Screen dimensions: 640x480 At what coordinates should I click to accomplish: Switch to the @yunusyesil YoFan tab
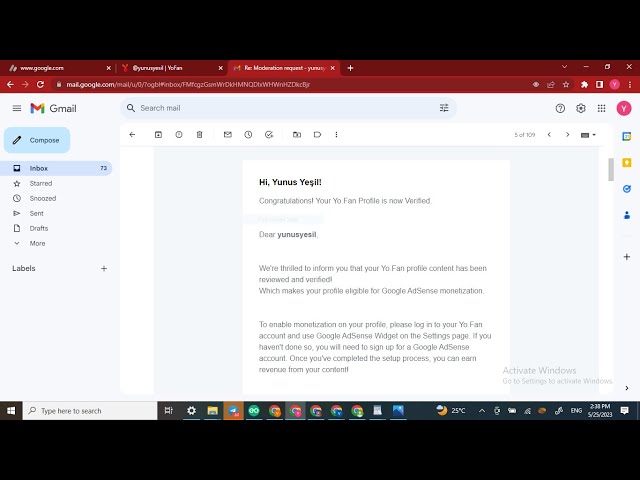click(x=171, y=68)
